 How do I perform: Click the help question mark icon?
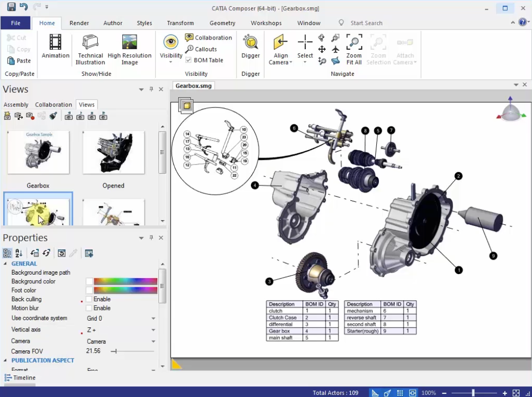click(x=523, y=23)
